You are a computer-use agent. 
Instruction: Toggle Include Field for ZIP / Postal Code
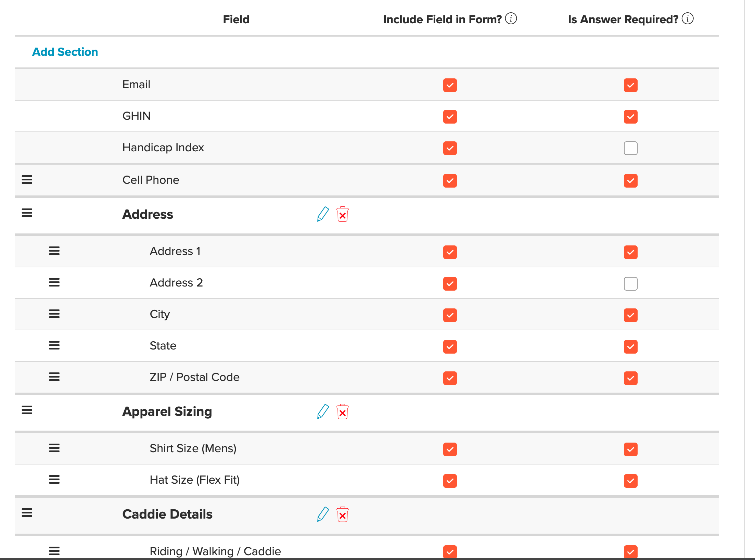(x=450, y=378)
